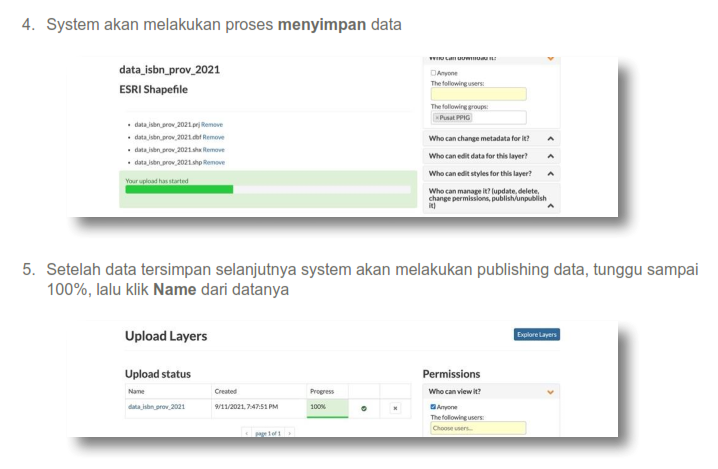This screenshot has height=469, width=718.
Task: Click the green checkmark upload success icon
Action: click(364, 408)
